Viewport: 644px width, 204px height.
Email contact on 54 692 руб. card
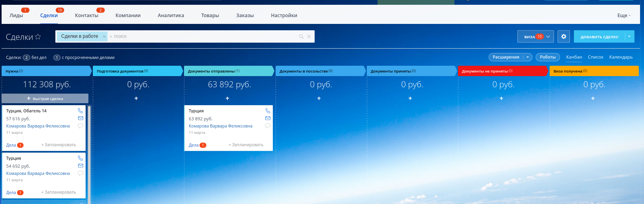pos(80,166)
